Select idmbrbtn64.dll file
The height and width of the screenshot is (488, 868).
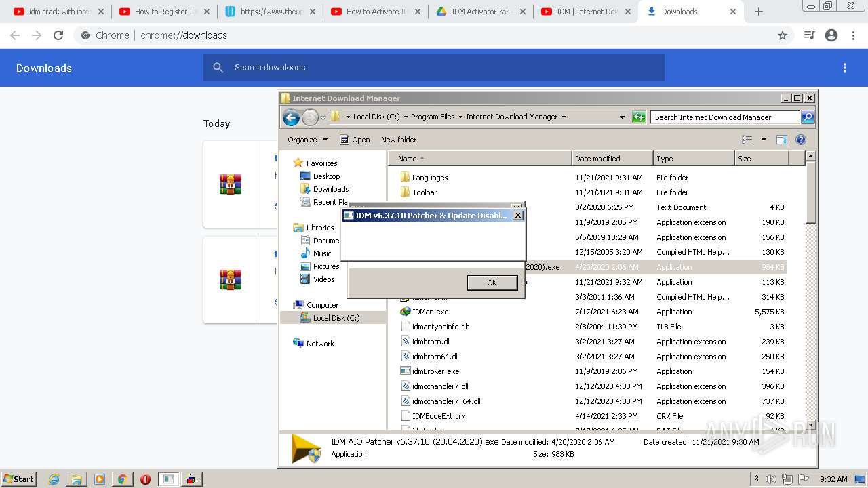pyautogui.click(x=435, y=357)
